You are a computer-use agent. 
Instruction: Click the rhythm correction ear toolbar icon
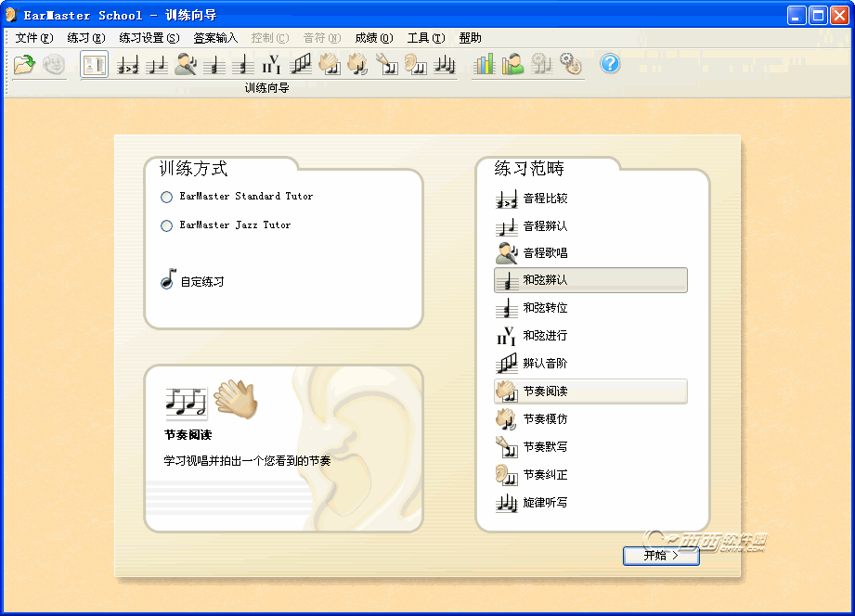pos(416,64)
